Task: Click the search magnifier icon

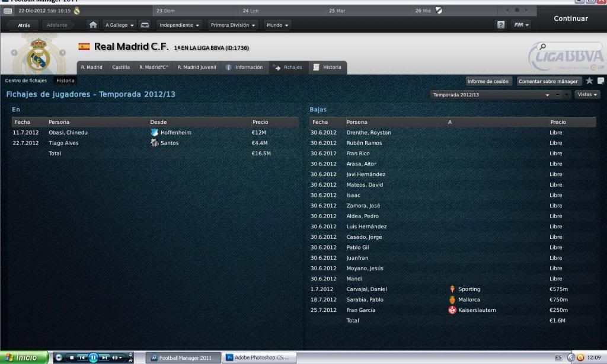Action: pyautogui.click(x=543, y=46)
